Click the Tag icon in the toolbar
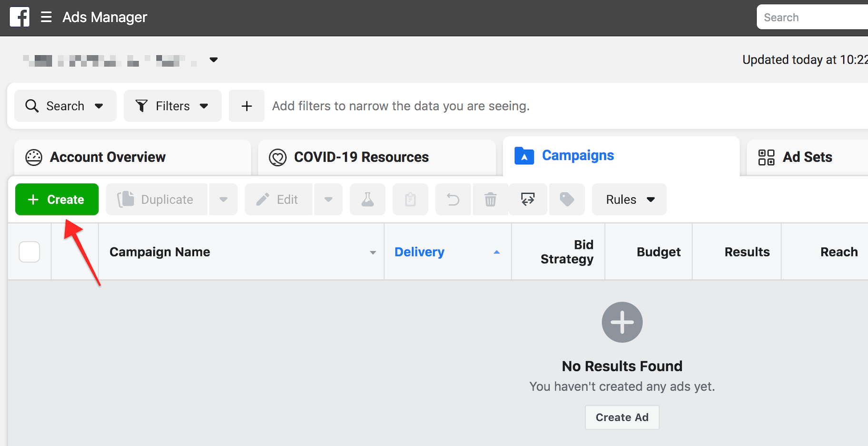The width and height of the screenshot is (868, 446). tap(566, 199)
